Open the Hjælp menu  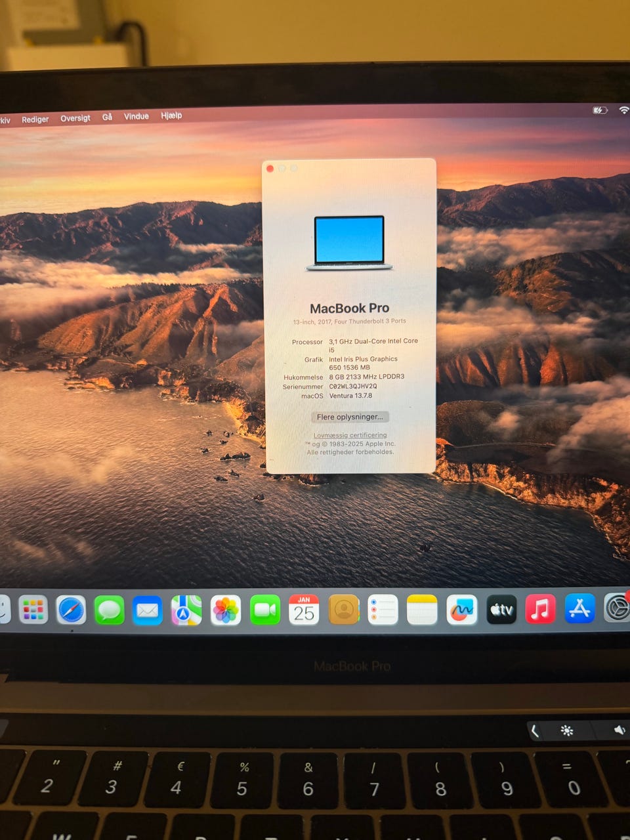pyautogui.click(x=171, y=115)
